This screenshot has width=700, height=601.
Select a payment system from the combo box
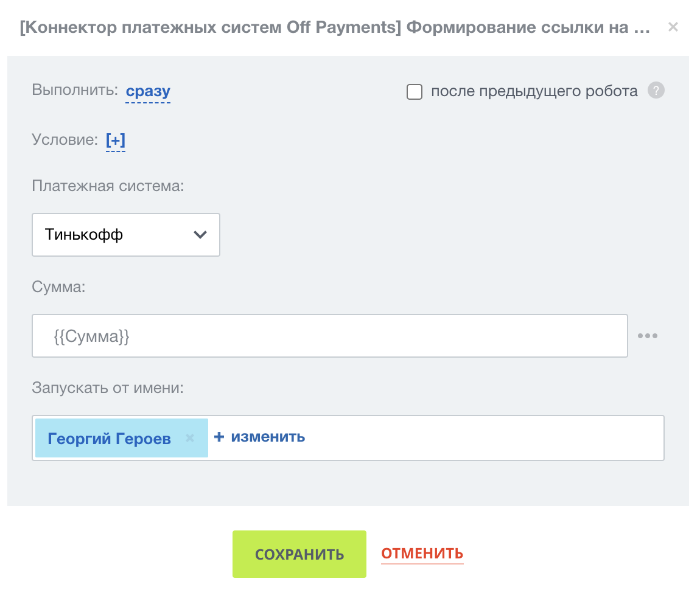[x=125, y=235]
